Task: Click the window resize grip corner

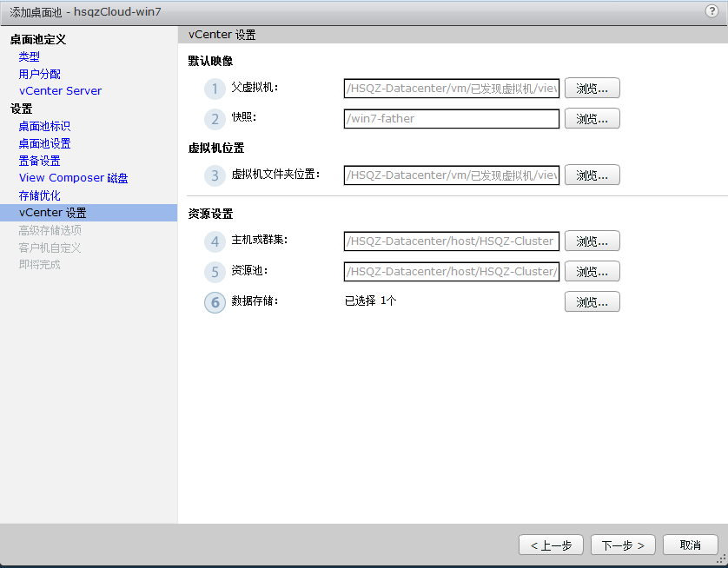Action: (722, 558)
